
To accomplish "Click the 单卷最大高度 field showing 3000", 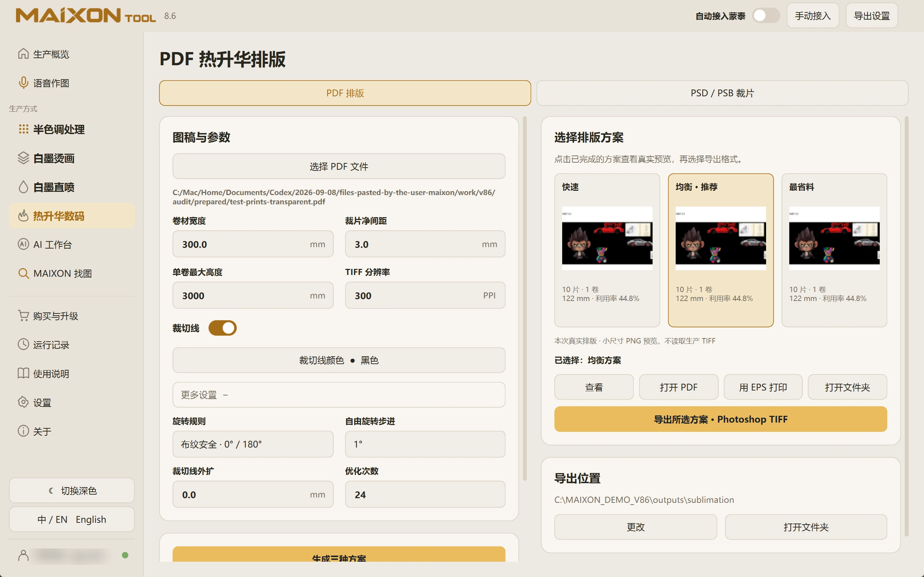I will coord(253,295).
